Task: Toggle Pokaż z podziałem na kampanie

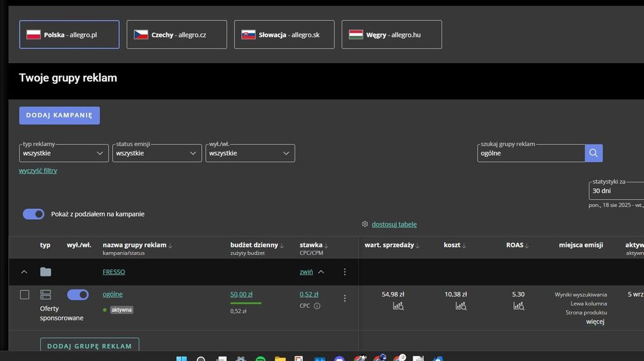Action: (x=34, y=214)
